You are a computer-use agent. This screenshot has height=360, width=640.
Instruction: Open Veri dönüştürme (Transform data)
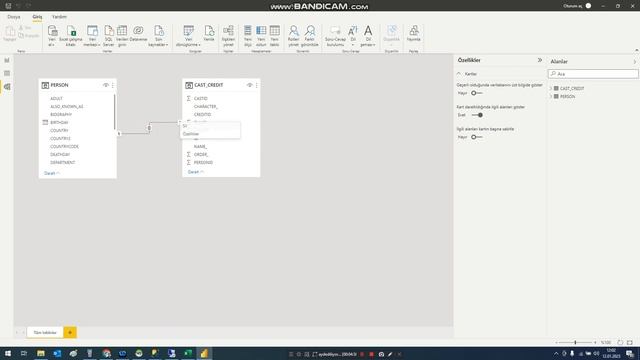click(x=189, y=36)
